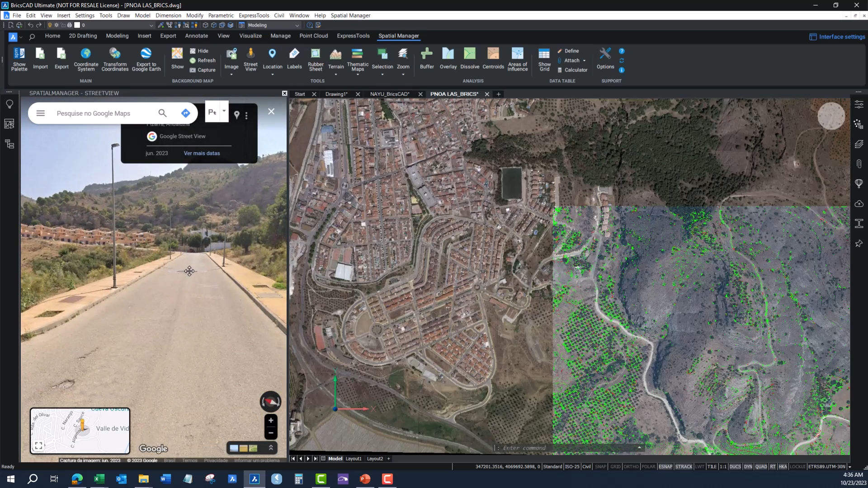Enable SNAP in the status bar

pos(601,467)
